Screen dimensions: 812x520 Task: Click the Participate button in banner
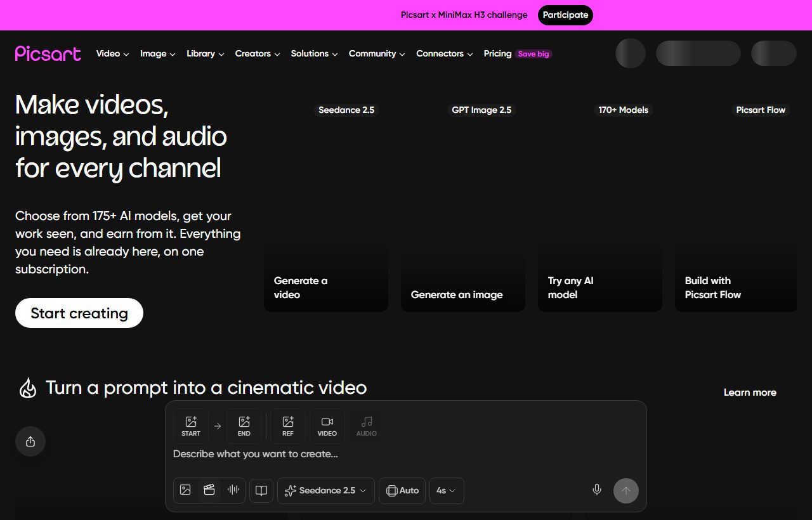(x=565, y=15)
